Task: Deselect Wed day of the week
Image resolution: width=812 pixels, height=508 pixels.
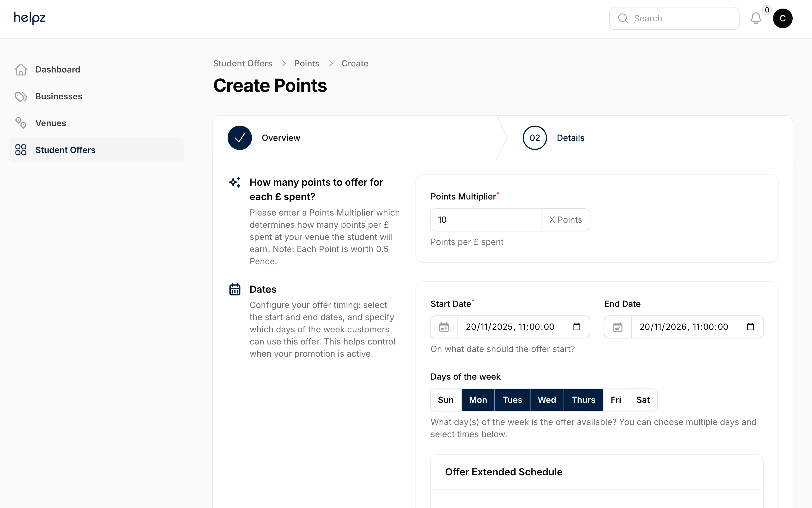Action: point(547,400)
